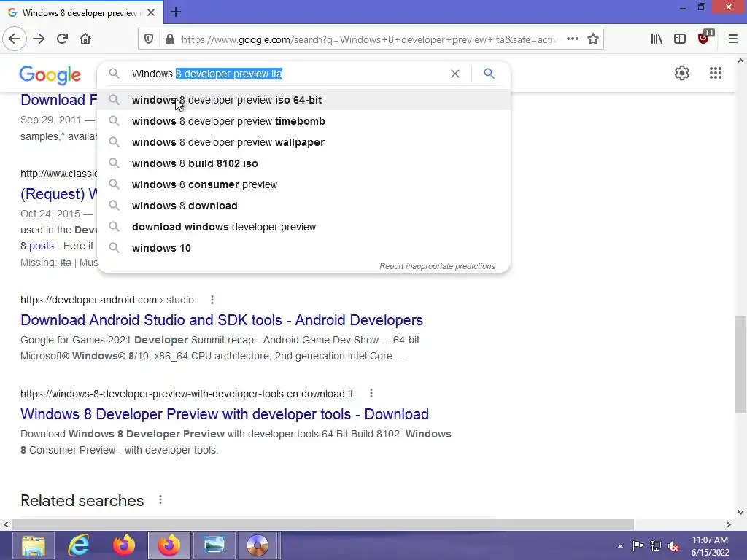Viewport: 747px width, 560px height.
Task: Click vertical scrollbar up arrow
Action: coord(740,61)
